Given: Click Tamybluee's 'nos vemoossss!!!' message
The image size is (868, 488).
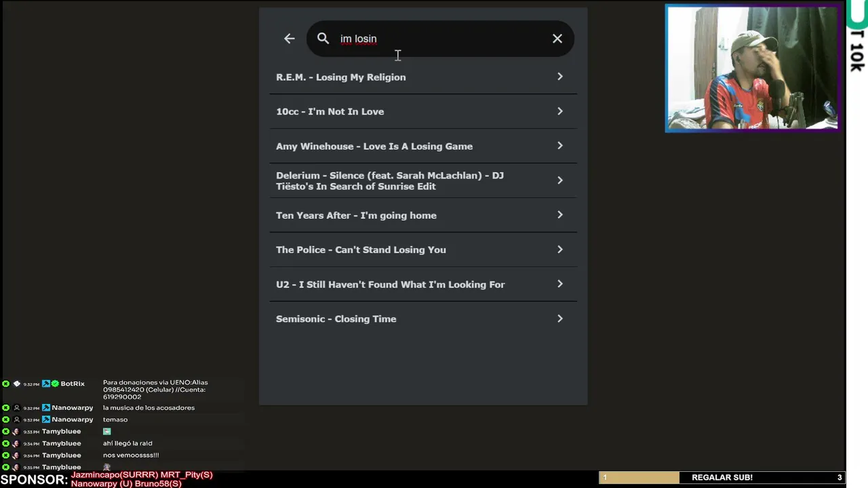Looking at the screenshot, I should point(131,455).
